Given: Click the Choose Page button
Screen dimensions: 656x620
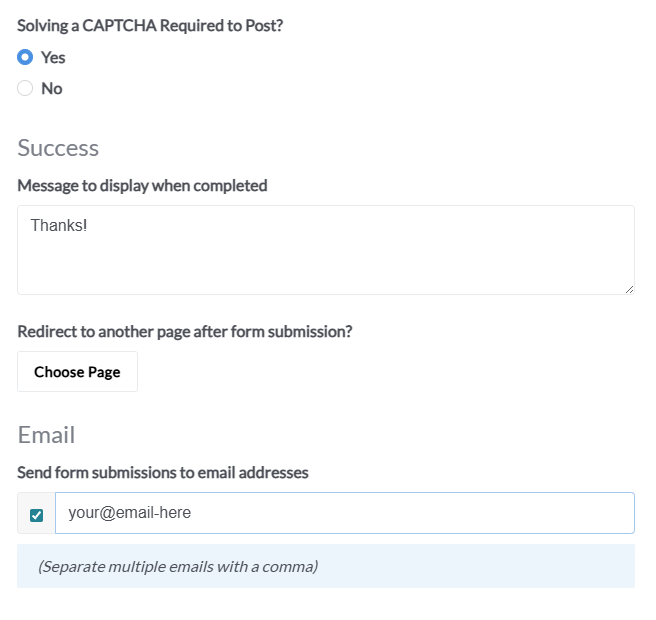Looking at the screenshot, I should click(x=77, y=372).
